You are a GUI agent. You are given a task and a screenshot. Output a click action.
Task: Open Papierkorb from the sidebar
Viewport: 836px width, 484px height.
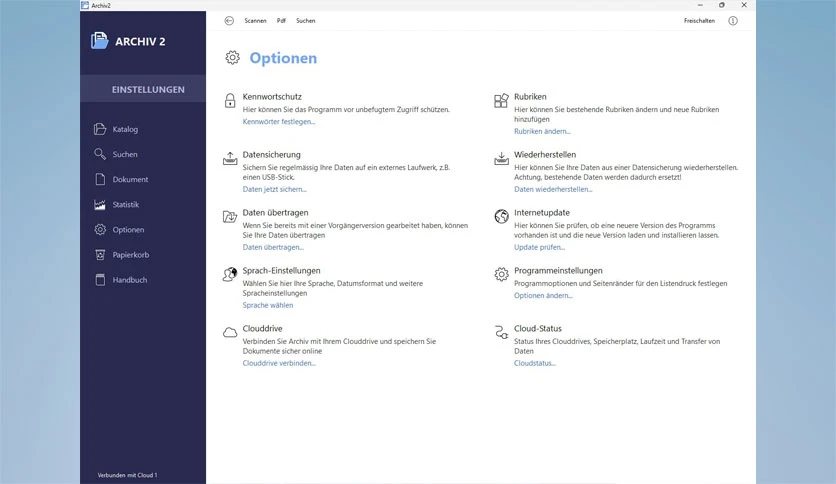[x=131, y=255]
